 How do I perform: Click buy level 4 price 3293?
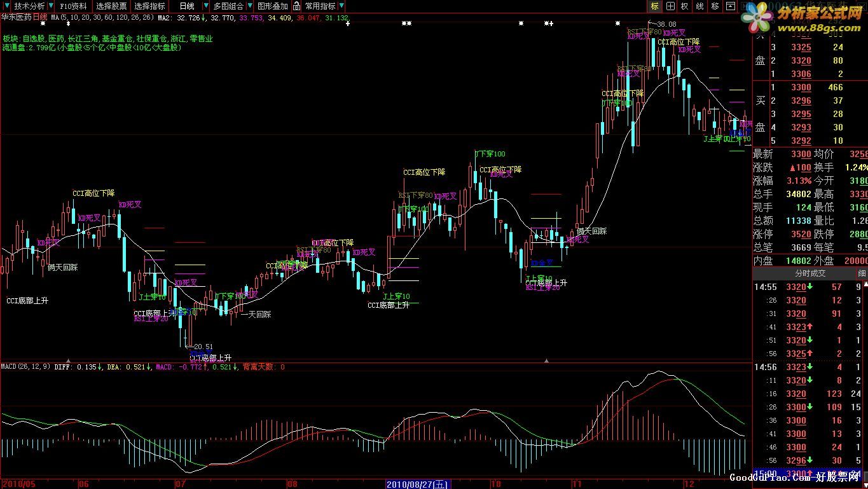801,127
